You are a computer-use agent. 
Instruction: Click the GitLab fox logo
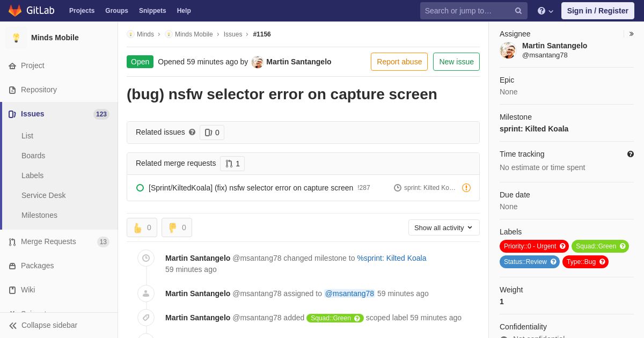tap(15, 11)
